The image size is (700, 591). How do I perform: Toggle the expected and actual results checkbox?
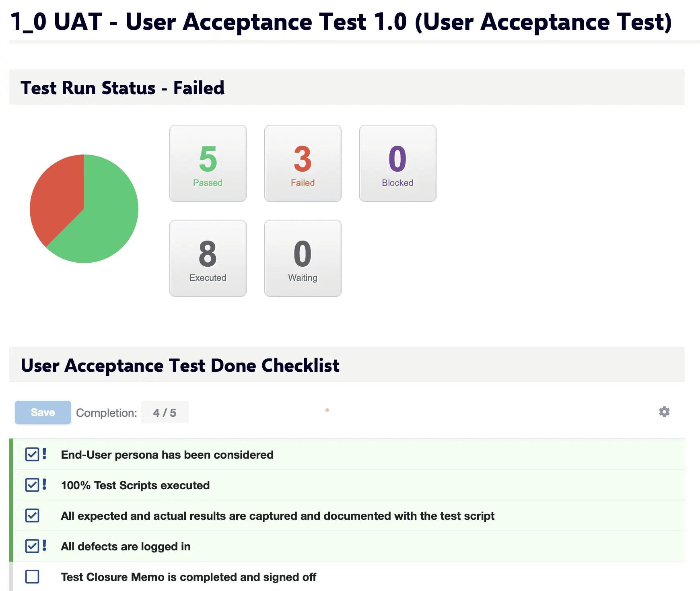coord(32,515)
